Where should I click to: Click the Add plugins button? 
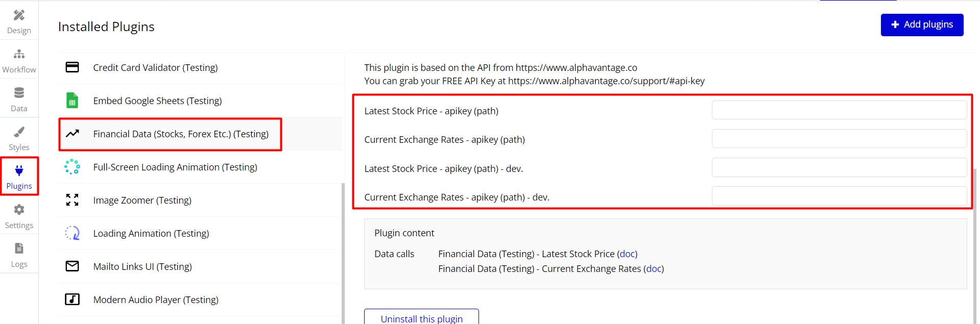tap(922, 24)
